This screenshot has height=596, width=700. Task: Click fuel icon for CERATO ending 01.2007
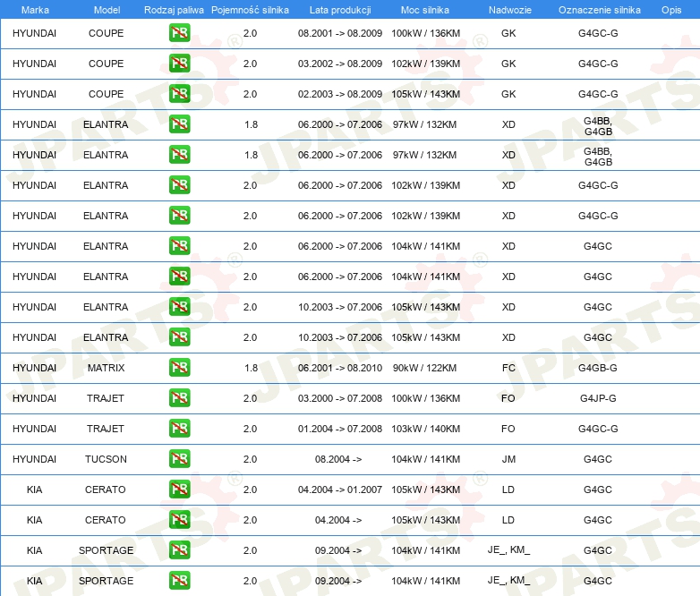click(x=179, y=490)
